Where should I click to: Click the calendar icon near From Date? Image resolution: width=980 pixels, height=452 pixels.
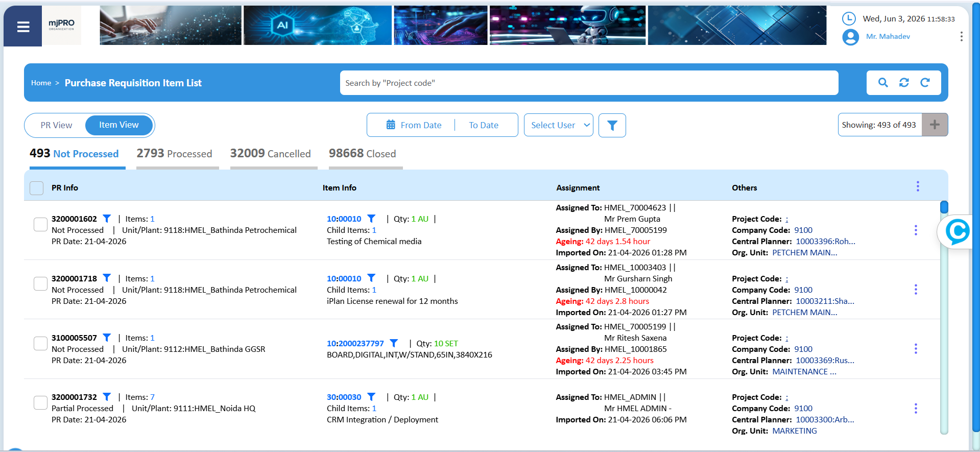click(x=391, y=125)
